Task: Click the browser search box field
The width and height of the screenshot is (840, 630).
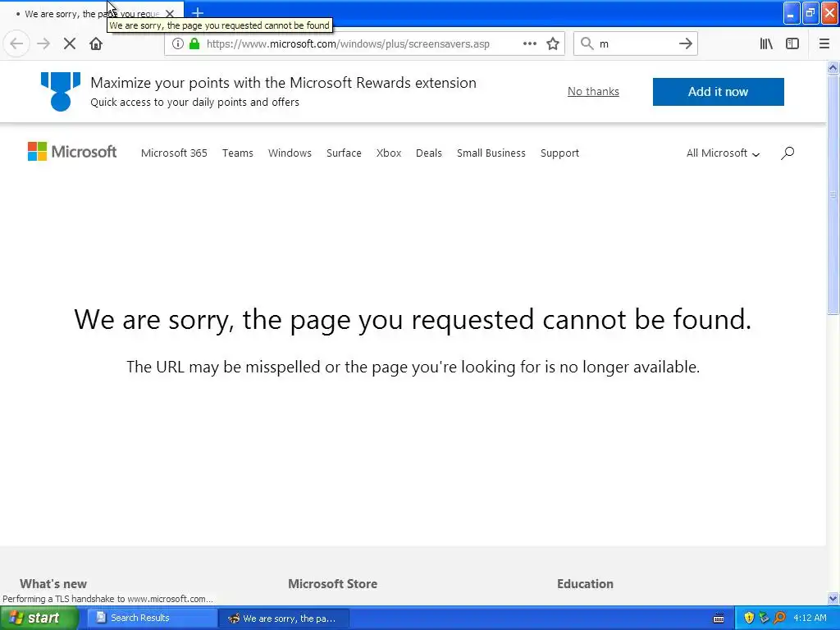Action: 635,43
